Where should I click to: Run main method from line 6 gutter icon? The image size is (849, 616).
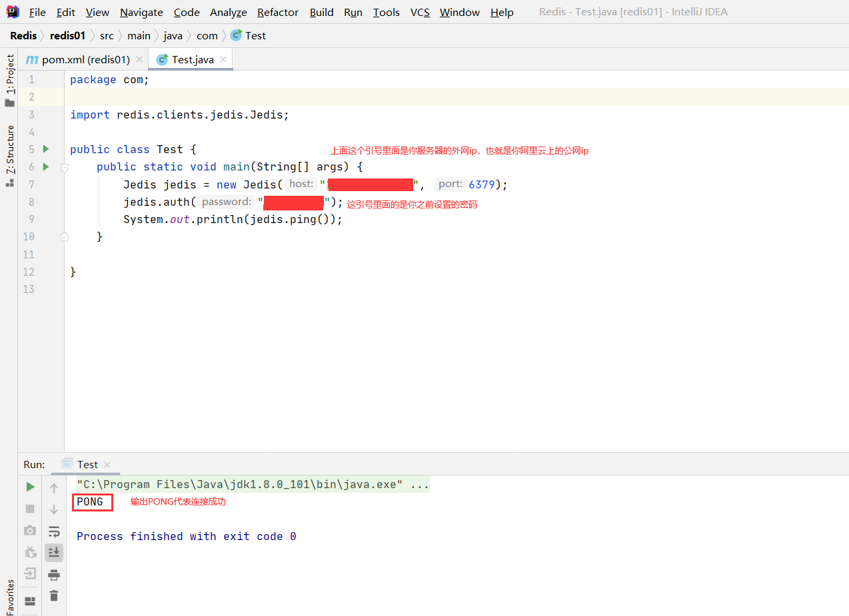click(46, 166)
